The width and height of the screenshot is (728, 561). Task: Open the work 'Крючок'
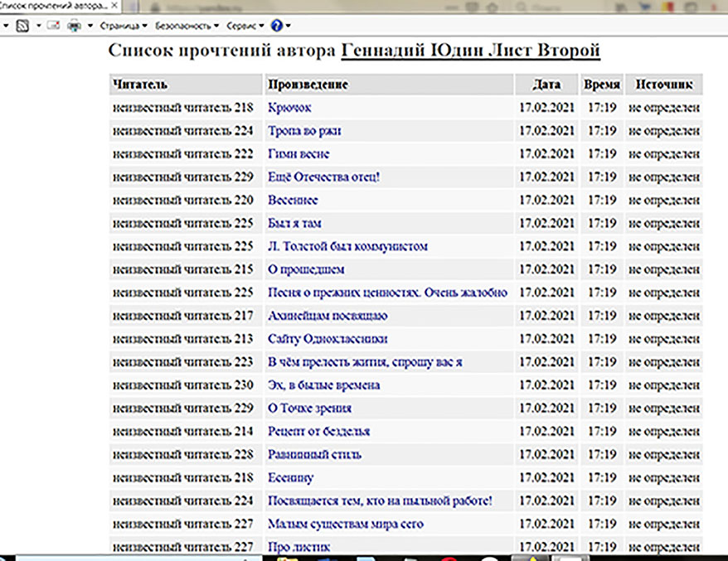289,108
